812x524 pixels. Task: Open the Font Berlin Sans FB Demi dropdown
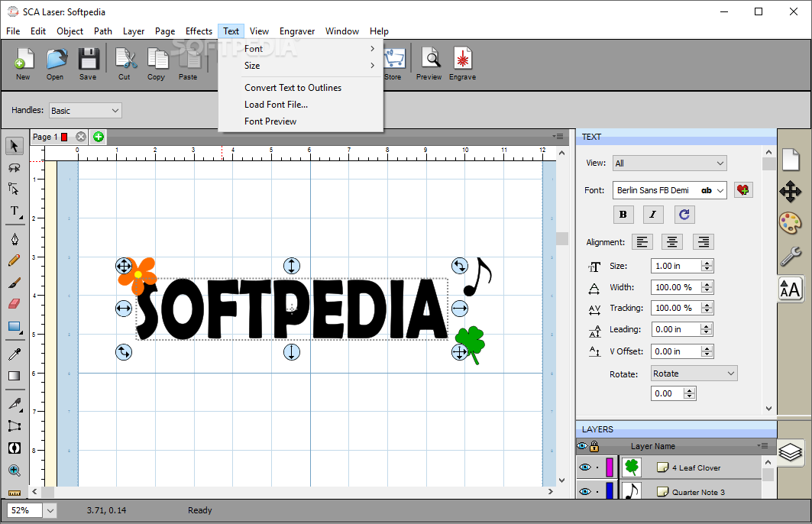tap(670, 190)
